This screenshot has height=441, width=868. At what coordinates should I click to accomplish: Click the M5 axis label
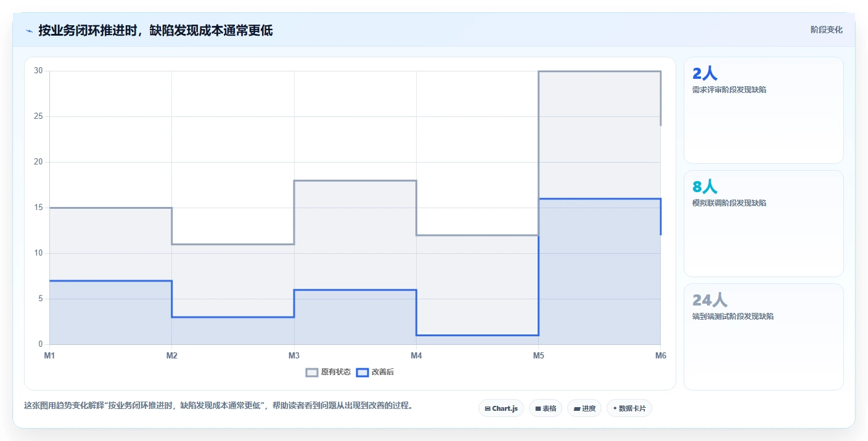(538, 355)
